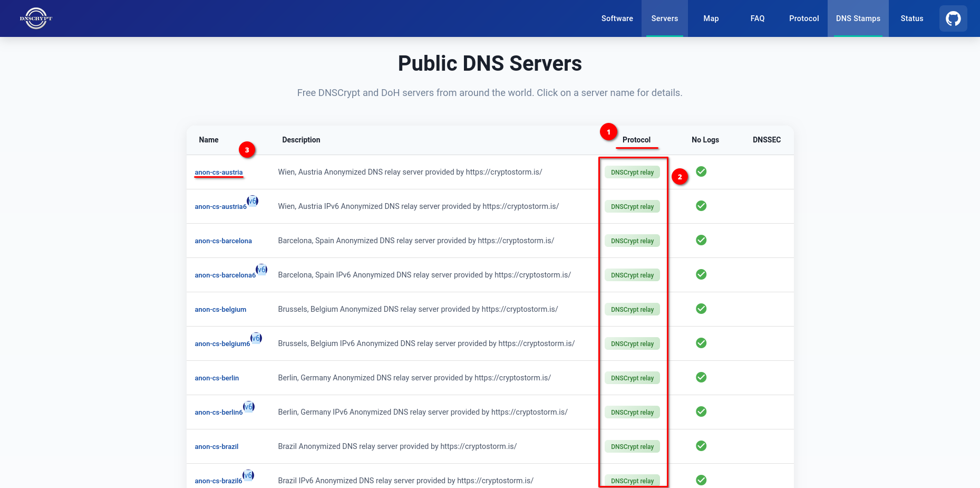Click the No Logs checkmark for anon-cs-berlin
The height and width of the screenshot is (488, 980).
pyautogui.click(x=701, y=377)
